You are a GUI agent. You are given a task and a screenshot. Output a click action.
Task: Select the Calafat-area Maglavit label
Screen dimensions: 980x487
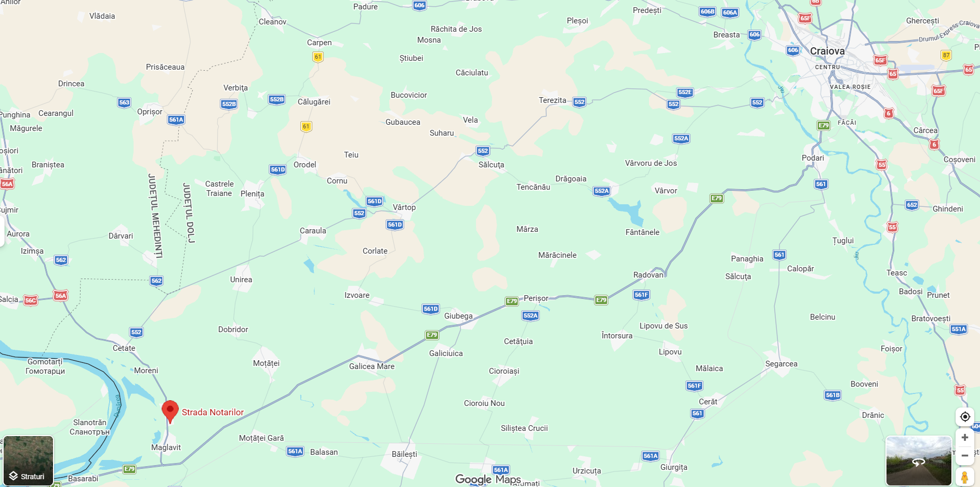pos(166,447)
